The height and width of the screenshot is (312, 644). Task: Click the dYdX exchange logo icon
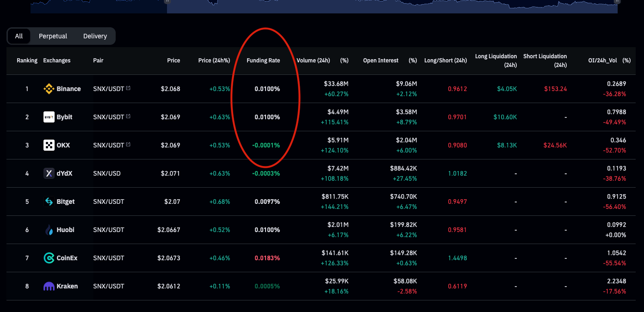pos(49,173)
